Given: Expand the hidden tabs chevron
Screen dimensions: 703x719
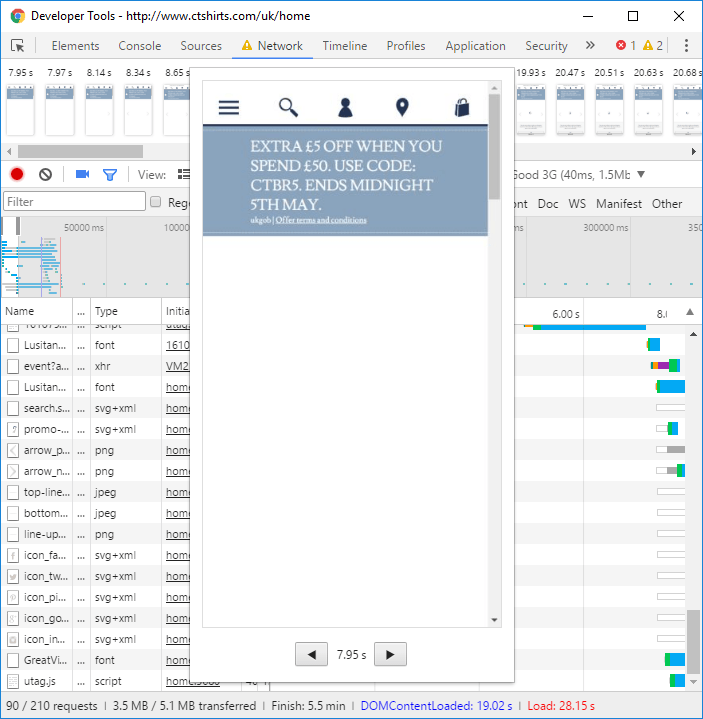Looking at the screenshot, I should [x=590, y=46].
